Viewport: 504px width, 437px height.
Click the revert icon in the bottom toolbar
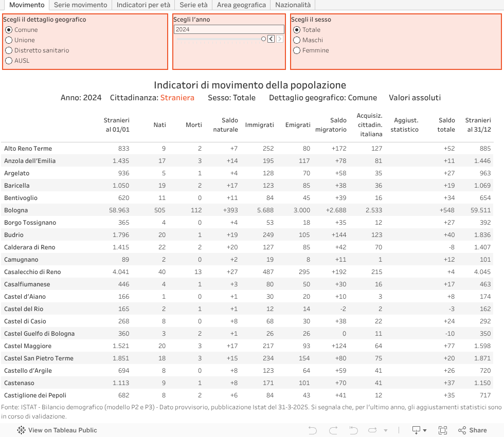tap(353, 430)
